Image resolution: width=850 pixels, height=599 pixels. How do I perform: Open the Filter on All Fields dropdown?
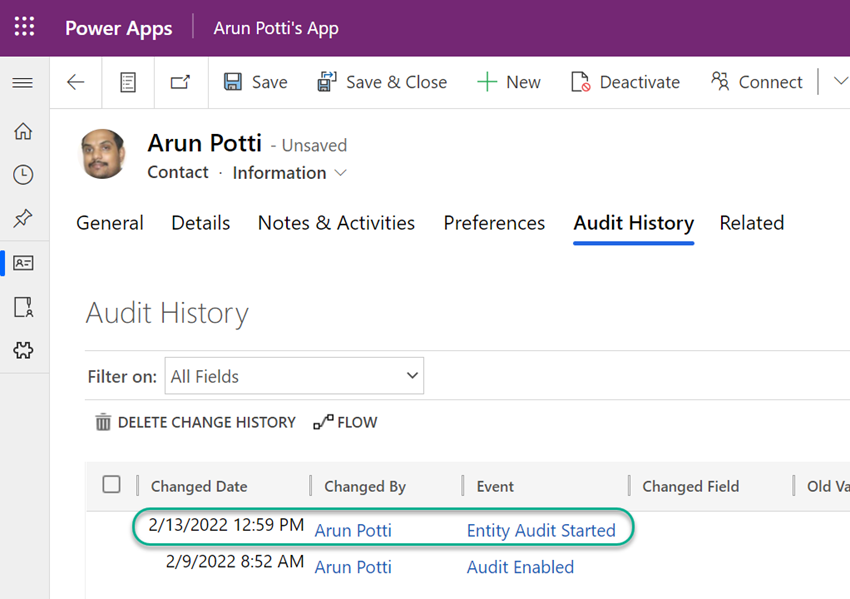coord(294,375)
